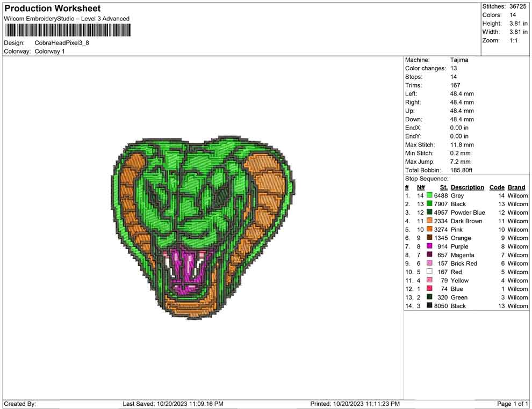This screenshot has height=409, width=532.
Task: Click the 'Last Saved' timestamp in footer
Action: (x=173, y=404)
